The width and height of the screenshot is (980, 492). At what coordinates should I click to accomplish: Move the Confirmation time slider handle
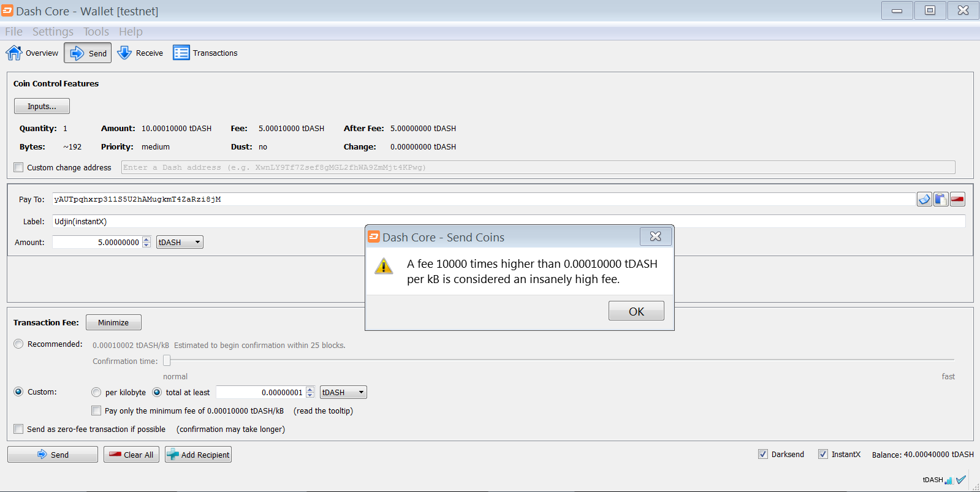click(x=167, y=360)
